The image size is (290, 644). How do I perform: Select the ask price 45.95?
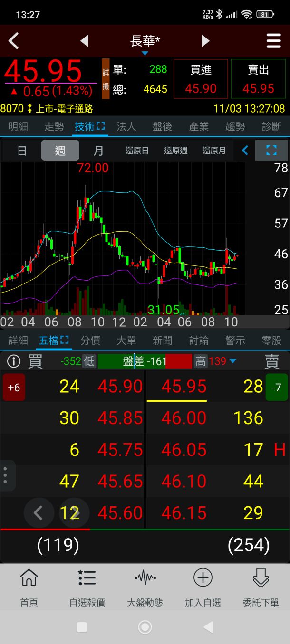pos(184,387)
